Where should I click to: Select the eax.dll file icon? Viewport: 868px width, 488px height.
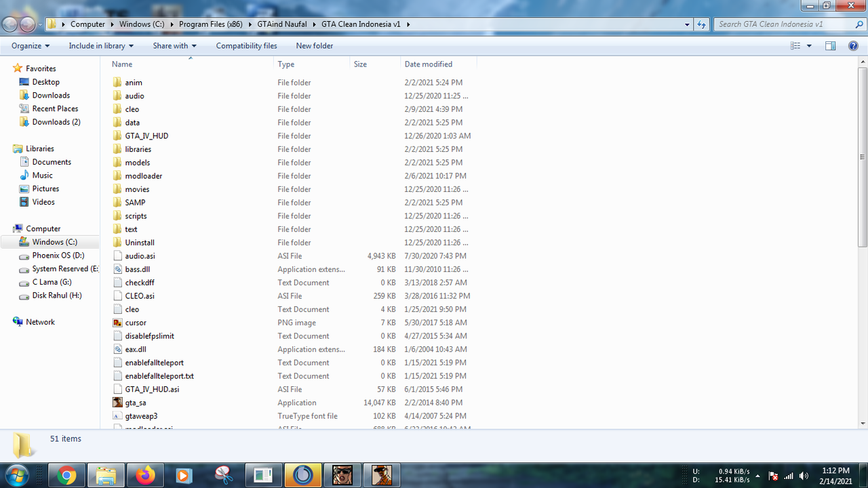tap(117, 349)
